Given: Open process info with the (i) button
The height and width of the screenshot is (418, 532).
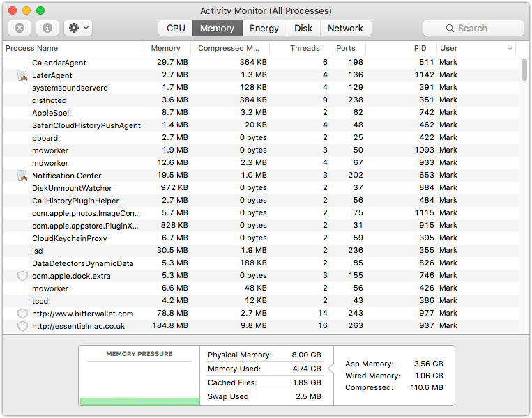Looking at the screenshot, I should (x=47, y=28).
